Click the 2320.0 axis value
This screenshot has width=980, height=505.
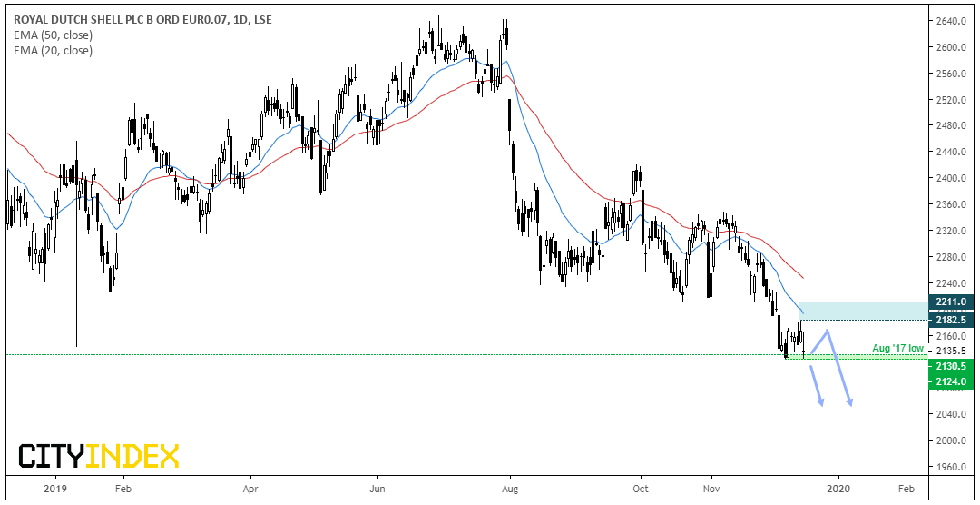click(x=953, y=231)
